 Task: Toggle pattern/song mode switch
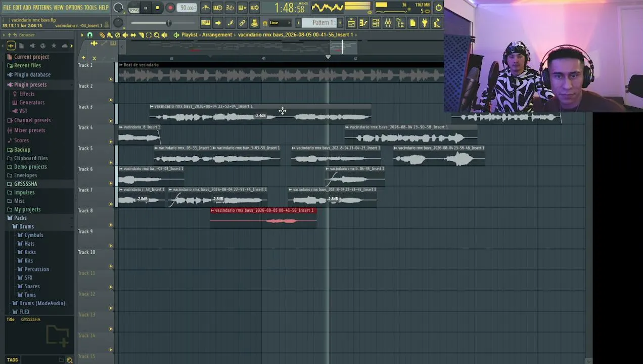click(133, 8)
